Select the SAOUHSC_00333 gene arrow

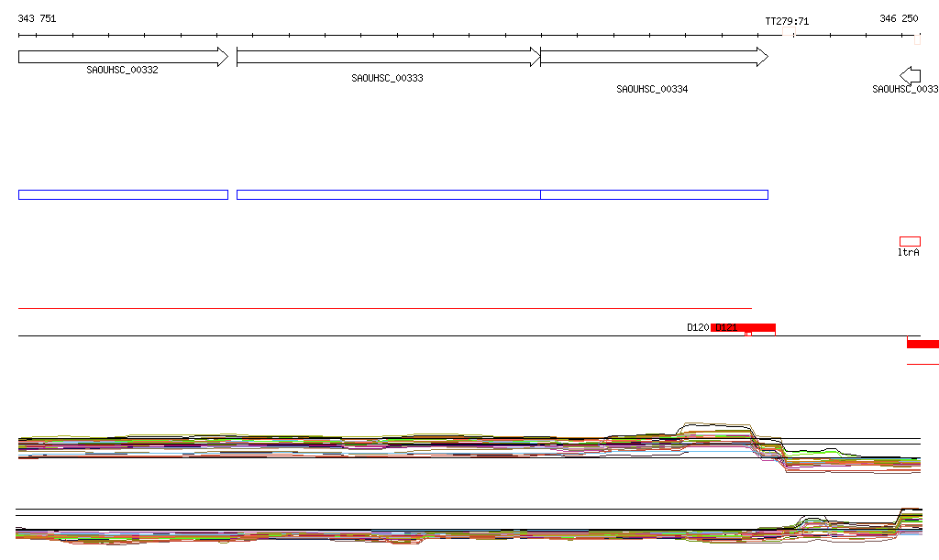tap(389, 57)
